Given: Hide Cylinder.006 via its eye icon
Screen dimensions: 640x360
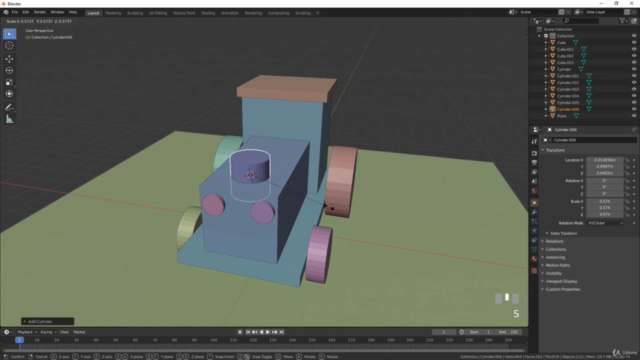Looking at the screenshot, I should tap(634, 109).
